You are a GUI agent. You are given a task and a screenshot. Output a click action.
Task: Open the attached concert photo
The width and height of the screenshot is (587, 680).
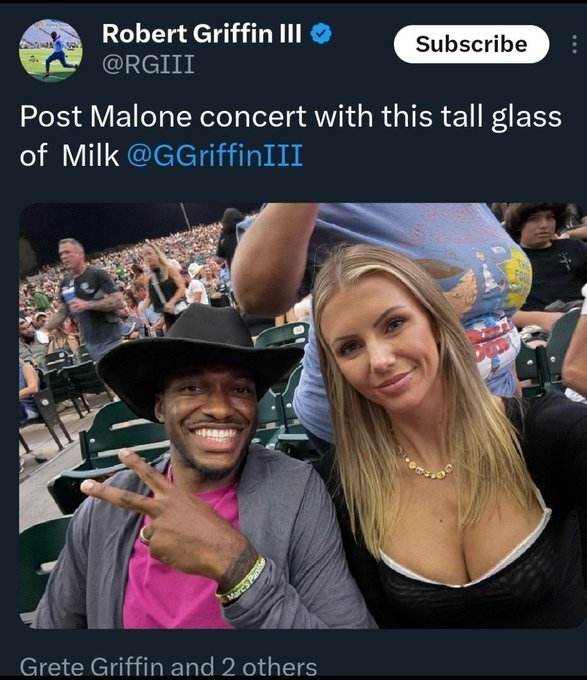[303, 415]
